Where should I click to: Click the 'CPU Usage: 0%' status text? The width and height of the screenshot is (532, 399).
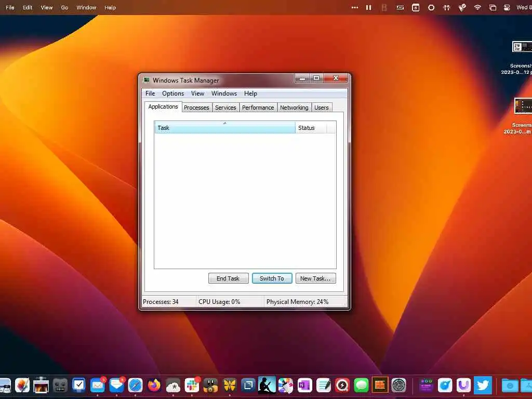[219, 302]
